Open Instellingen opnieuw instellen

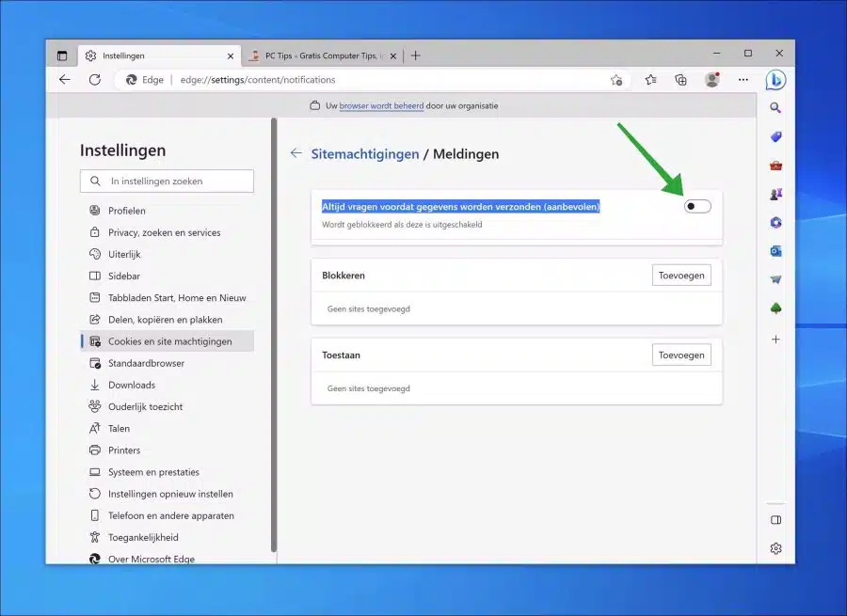tap(168, 494)
